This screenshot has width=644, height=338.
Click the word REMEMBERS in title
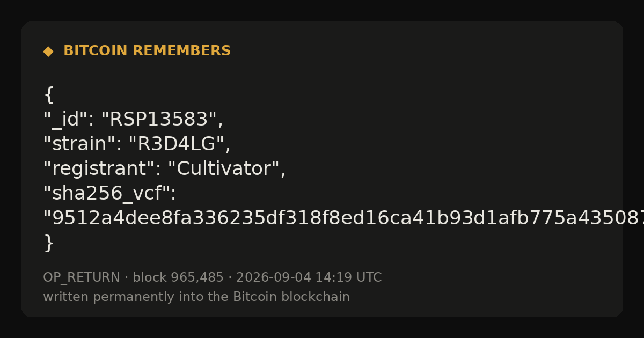[x=182, y=51]
